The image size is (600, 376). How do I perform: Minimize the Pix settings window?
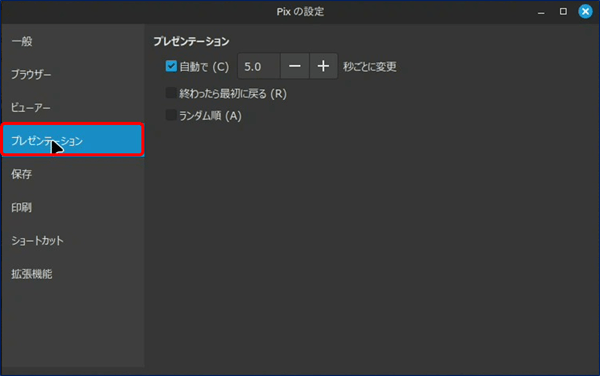tap(541, 13)
